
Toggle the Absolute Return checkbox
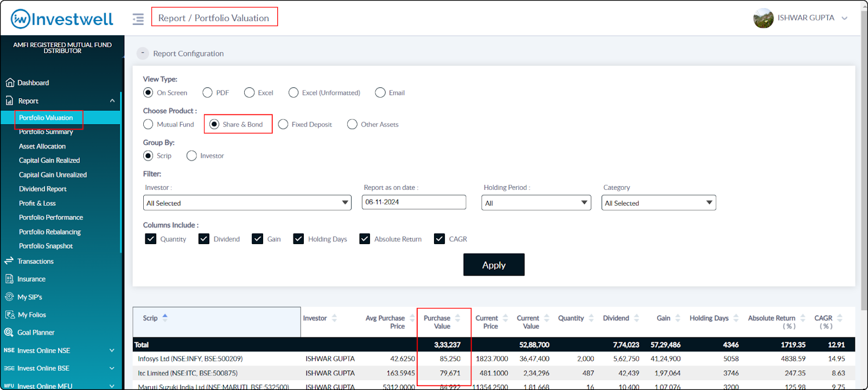[x=365, y=239]
